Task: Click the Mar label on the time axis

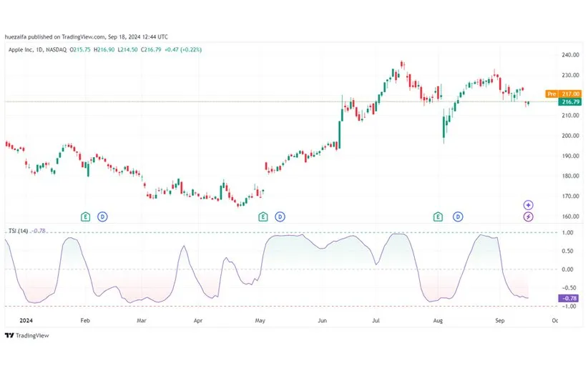Action: pyautogui.click(x=142, y=320)
